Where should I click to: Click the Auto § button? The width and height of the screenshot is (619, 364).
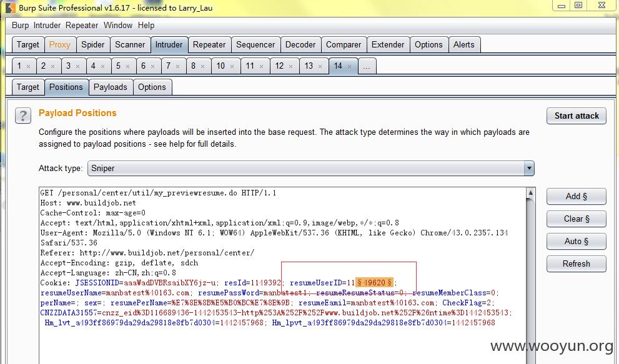(577, 242)
